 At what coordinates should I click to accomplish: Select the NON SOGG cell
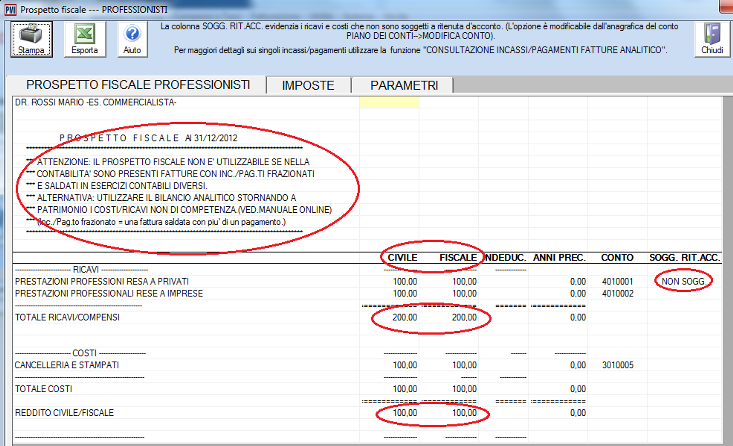(686, 282)
